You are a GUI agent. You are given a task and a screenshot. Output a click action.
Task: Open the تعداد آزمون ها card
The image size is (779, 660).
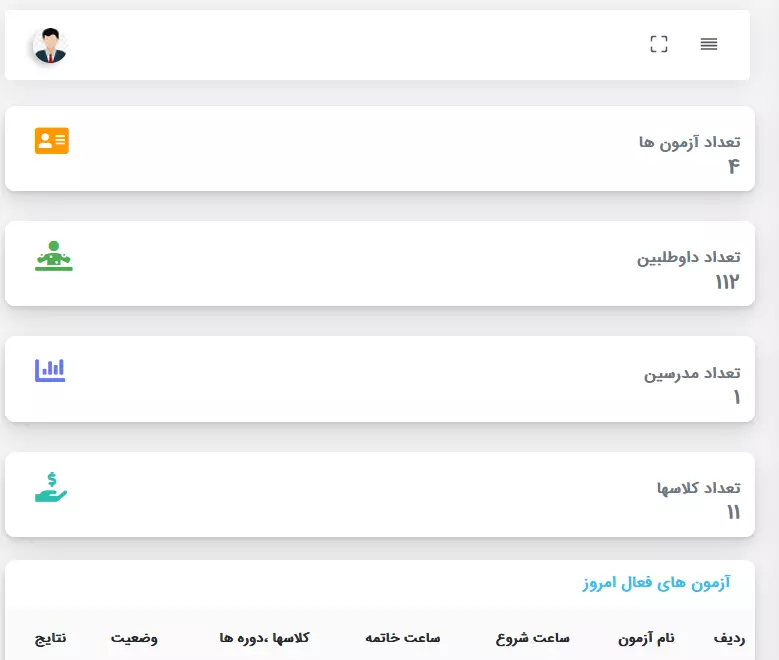[380, 149]
